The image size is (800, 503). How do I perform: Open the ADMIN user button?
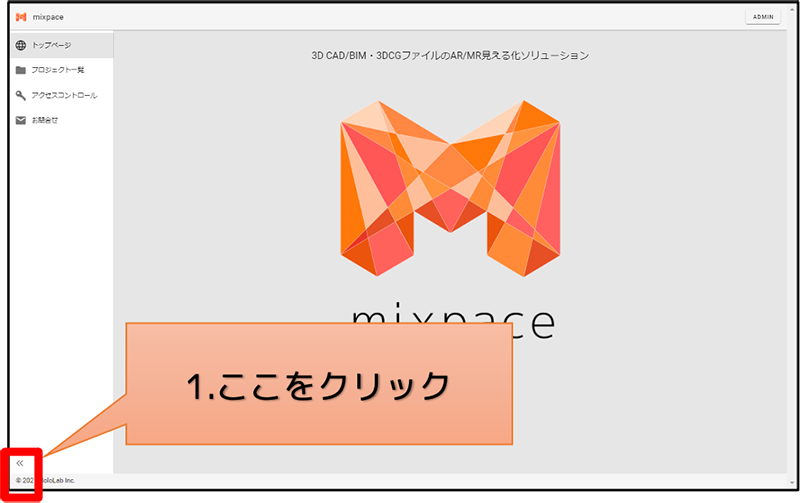point(763,17)
